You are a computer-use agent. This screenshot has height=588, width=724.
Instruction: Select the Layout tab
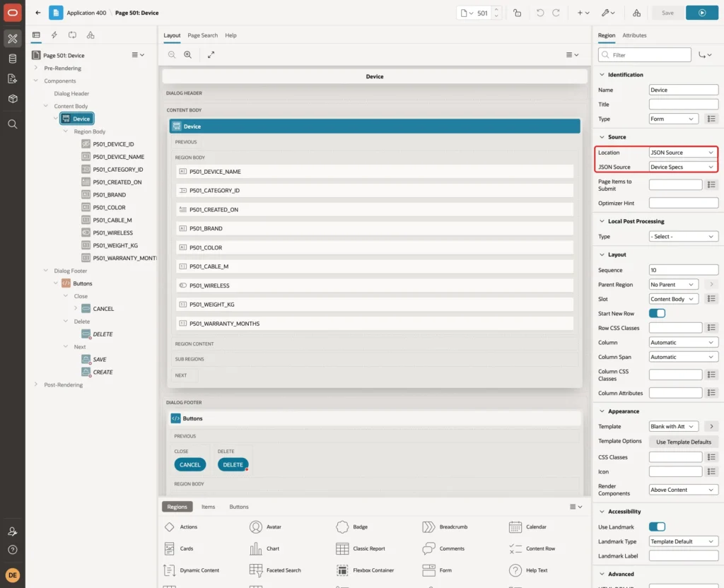point(172,35)
